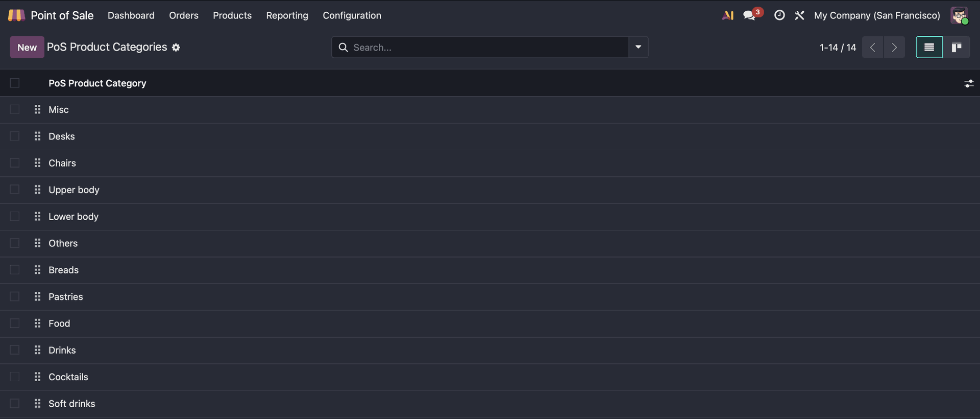Click the Point of Sale app logo icon
The width and height of the screenshot is (980, 419).
(x=16, y=15)
